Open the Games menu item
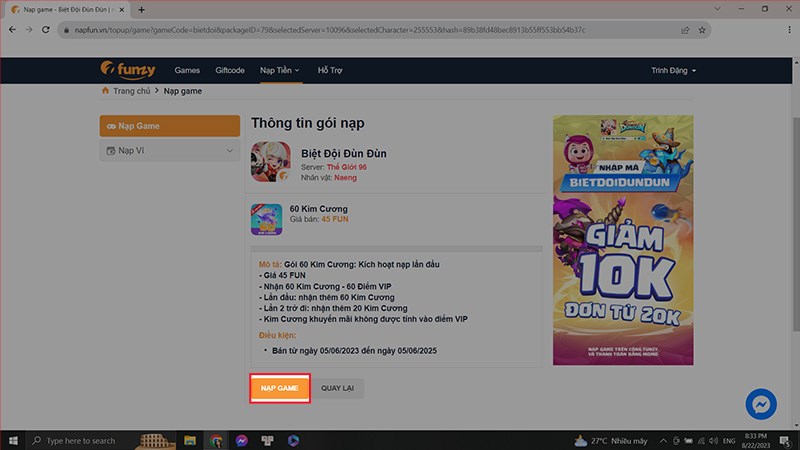 tap(187, 70)
